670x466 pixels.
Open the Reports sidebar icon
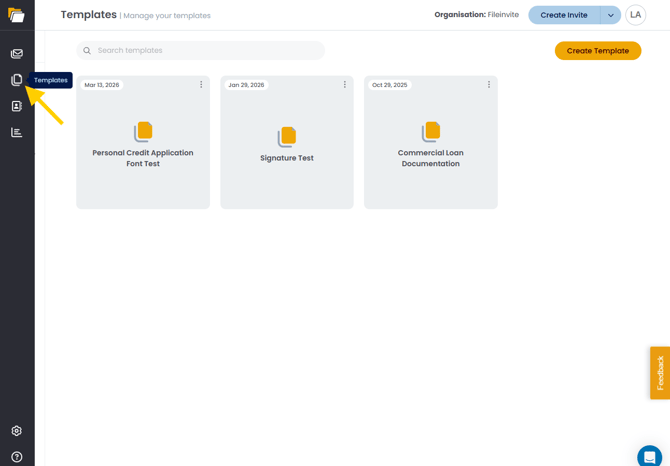coord(17,132)
